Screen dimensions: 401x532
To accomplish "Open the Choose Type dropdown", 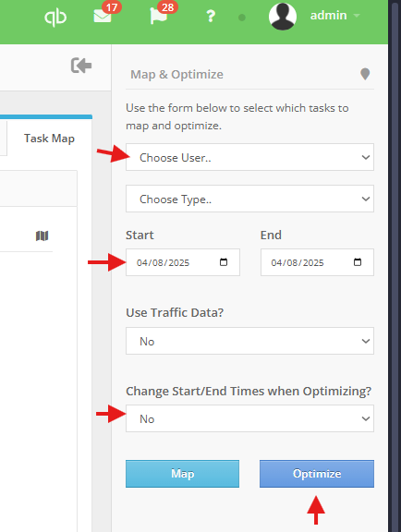I will [x=249, y=199].
